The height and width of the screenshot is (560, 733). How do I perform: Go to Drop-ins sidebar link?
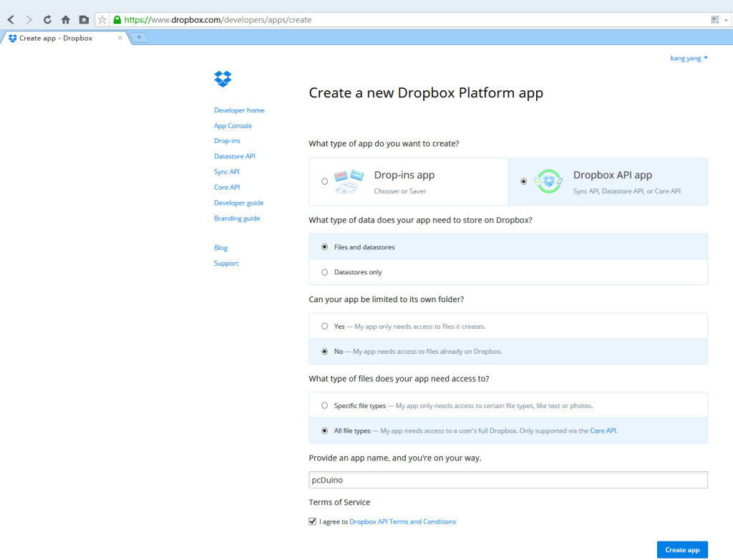click(x=227, y=141)
